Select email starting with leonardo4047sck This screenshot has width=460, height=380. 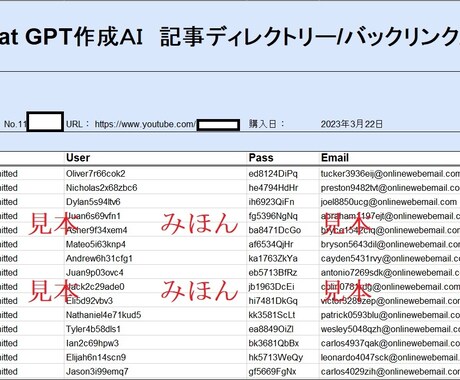tap(390, 357)
